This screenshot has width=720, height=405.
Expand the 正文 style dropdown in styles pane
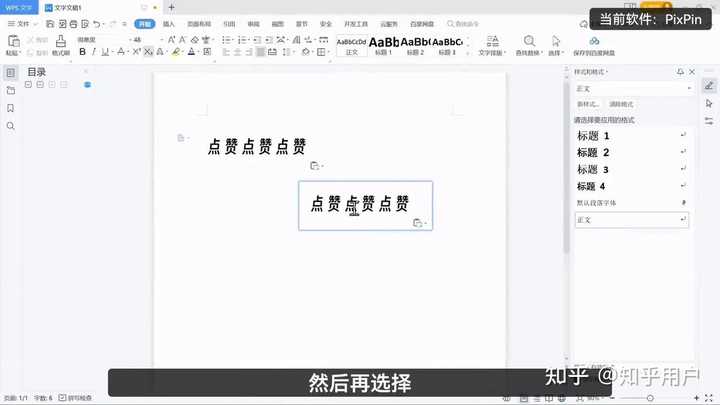[x=634, y=88]
